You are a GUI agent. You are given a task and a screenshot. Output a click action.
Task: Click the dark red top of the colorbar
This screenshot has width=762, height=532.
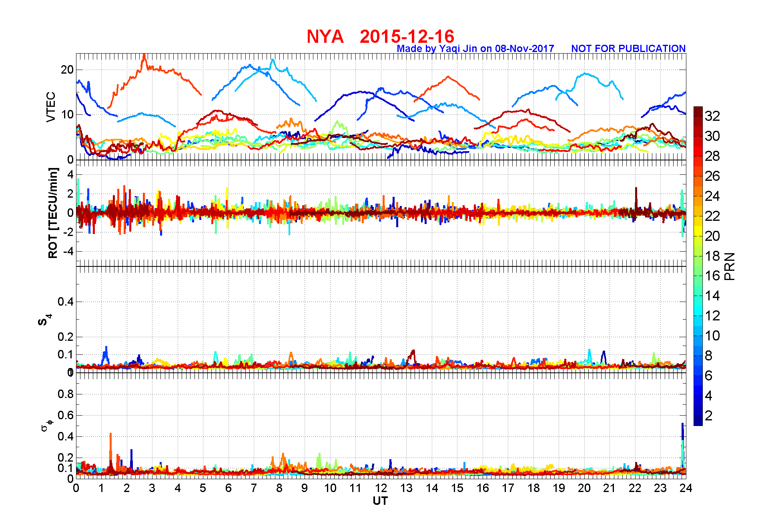coord(698,111)
